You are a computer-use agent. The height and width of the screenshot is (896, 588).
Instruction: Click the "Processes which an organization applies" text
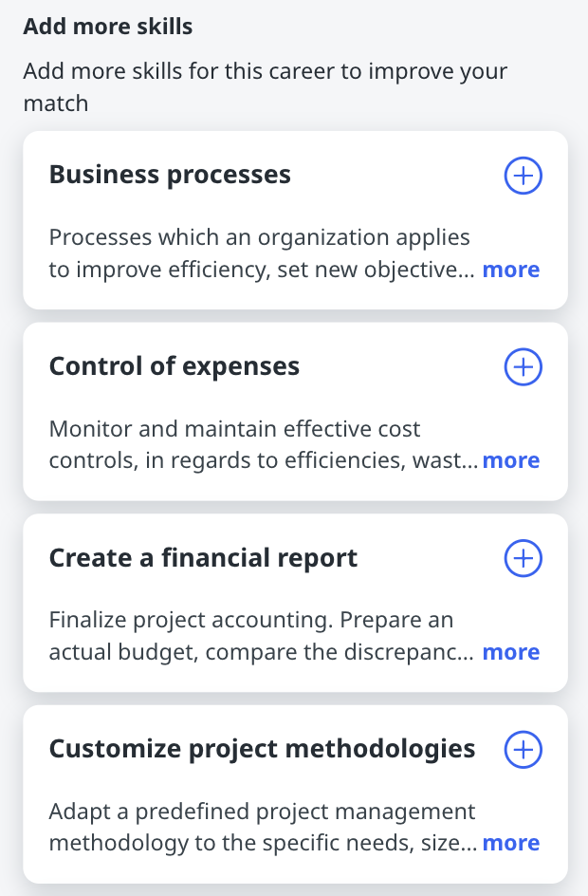pyautogui.click(x=259, y=236)
